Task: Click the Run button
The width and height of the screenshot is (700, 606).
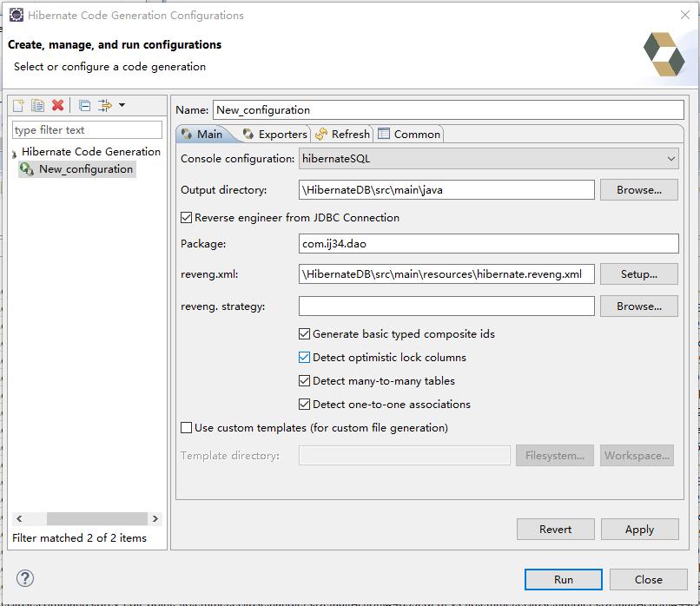Action: 564,579
